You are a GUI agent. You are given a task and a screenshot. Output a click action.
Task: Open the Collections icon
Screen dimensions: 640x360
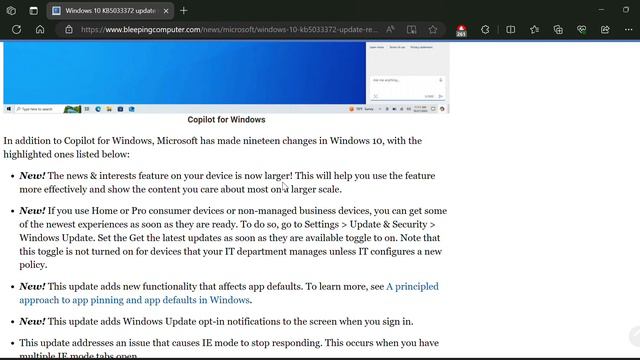(558, 29)
